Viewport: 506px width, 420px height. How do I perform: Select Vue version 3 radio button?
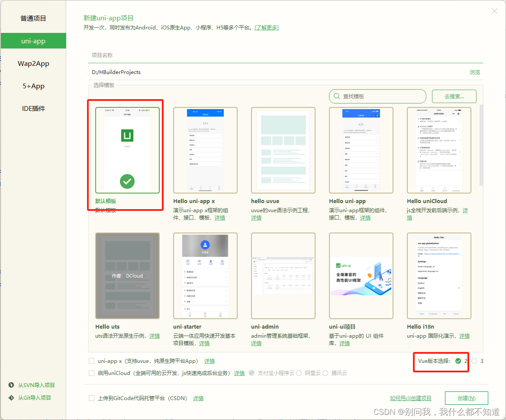[x=474, y=361]
